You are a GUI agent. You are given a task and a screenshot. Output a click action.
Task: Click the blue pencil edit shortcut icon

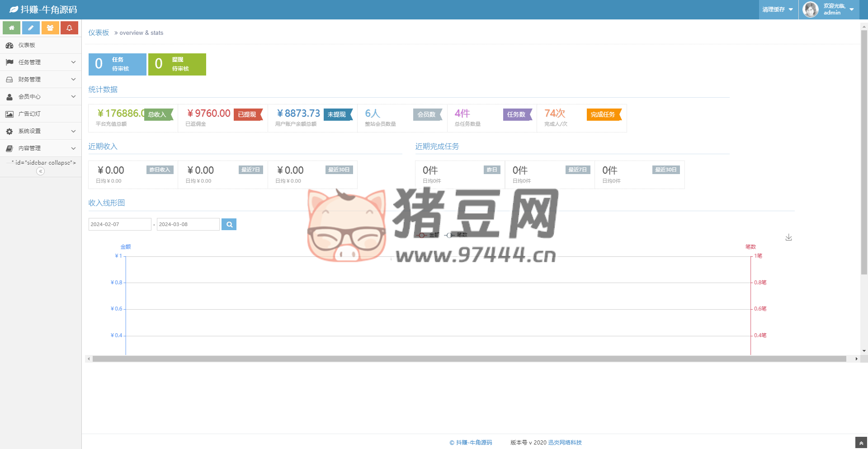click(31, 28)
